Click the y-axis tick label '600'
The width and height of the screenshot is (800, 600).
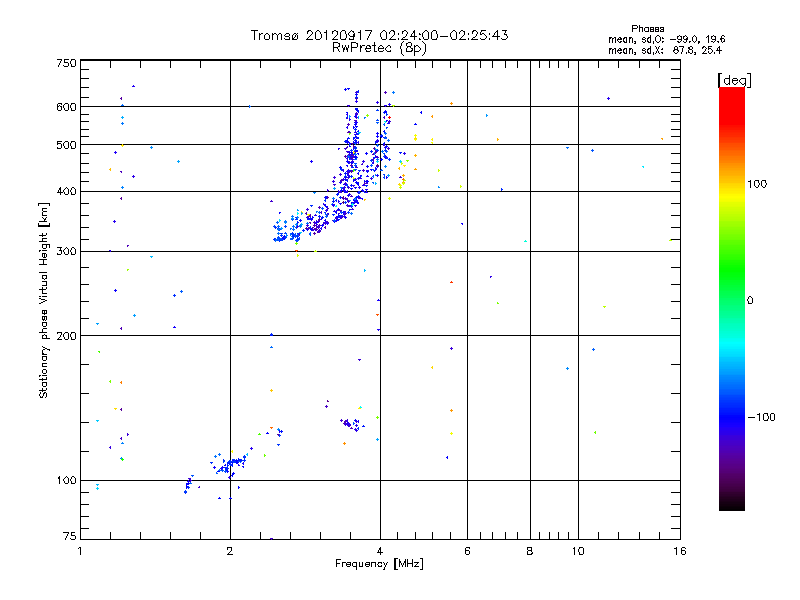pos(66,107)
